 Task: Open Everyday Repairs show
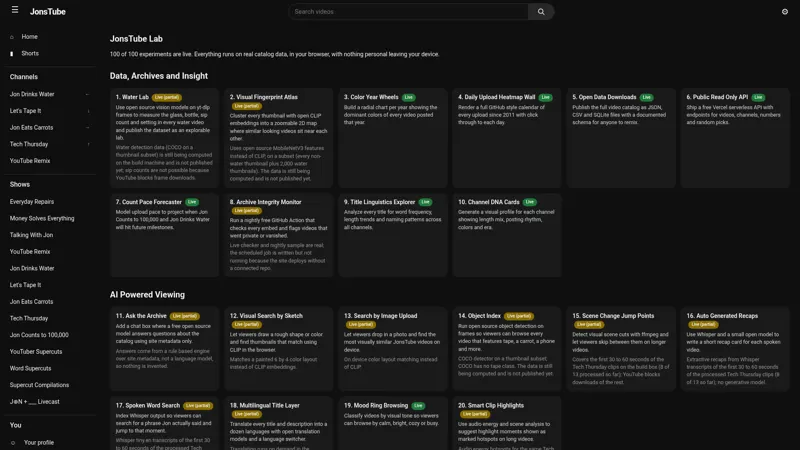point(32,202)
